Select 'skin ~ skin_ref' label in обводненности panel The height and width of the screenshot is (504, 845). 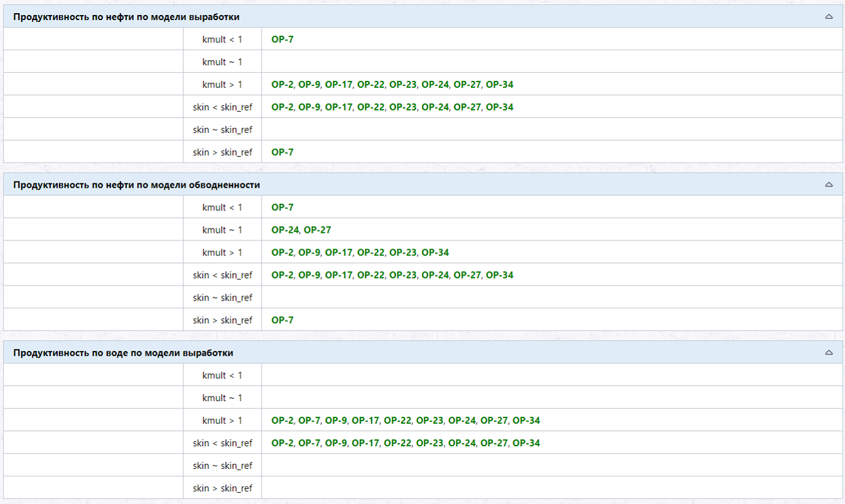[x=222, y=298]
